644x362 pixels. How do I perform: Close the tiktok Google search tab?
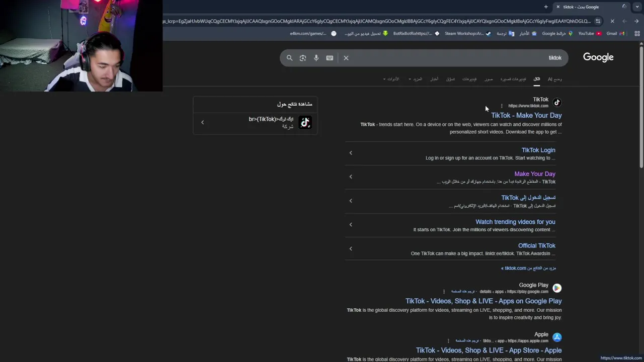click(557, 7)
